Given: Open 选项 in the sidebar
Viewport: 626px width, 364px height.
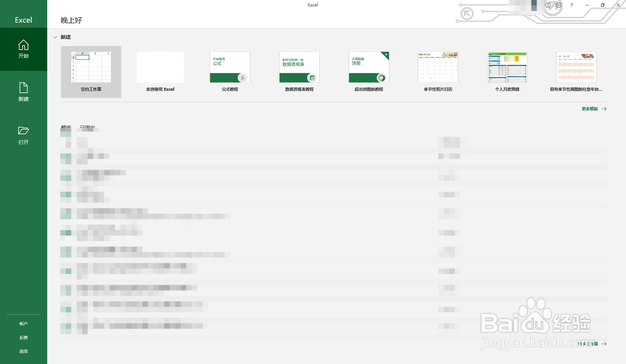Looking at the screenshot, I should pos(24,352).
